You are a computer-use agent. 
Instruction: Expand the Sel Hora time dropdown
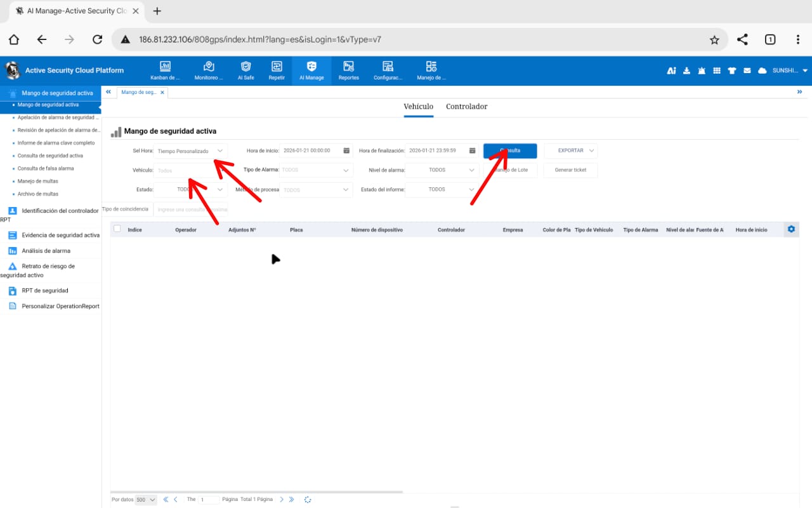191,151
